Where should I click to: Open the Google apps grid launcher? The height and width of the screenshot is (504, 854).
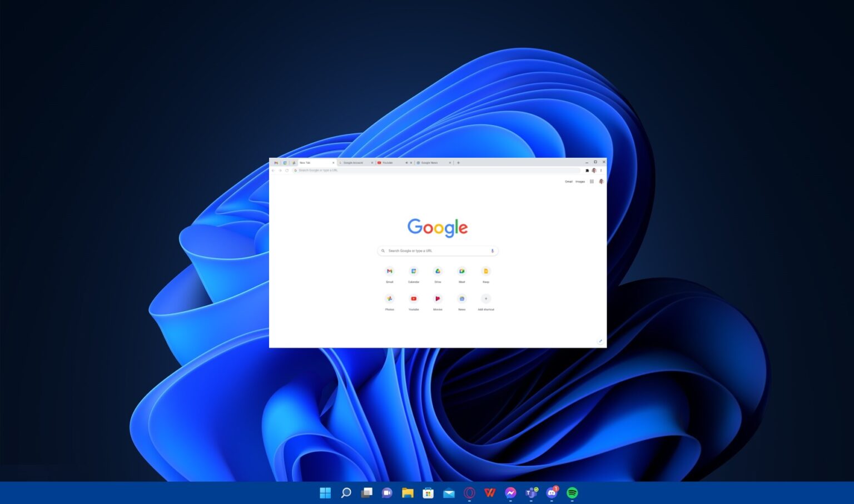coord(592,182)
